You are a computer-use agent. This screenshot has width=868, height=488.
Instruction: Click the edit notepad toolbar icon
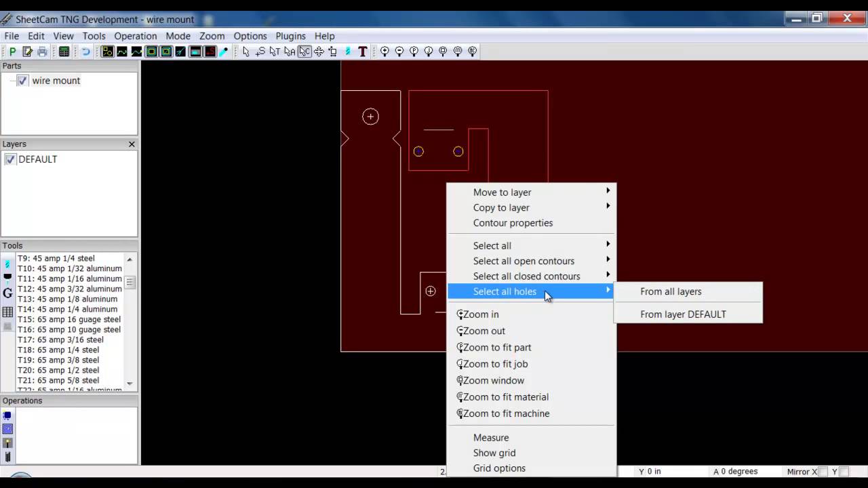(x=27, y=52)
